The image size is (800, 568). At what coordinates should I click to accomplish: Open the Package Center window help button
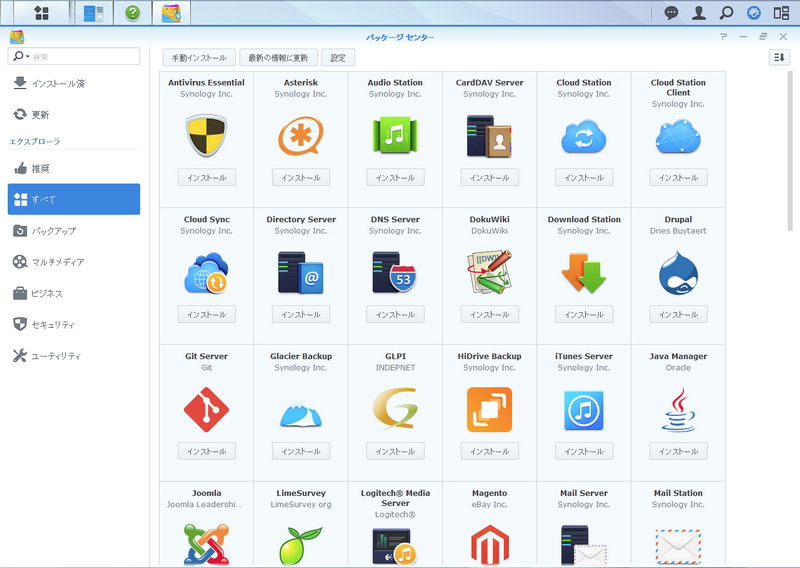[723, 37]
